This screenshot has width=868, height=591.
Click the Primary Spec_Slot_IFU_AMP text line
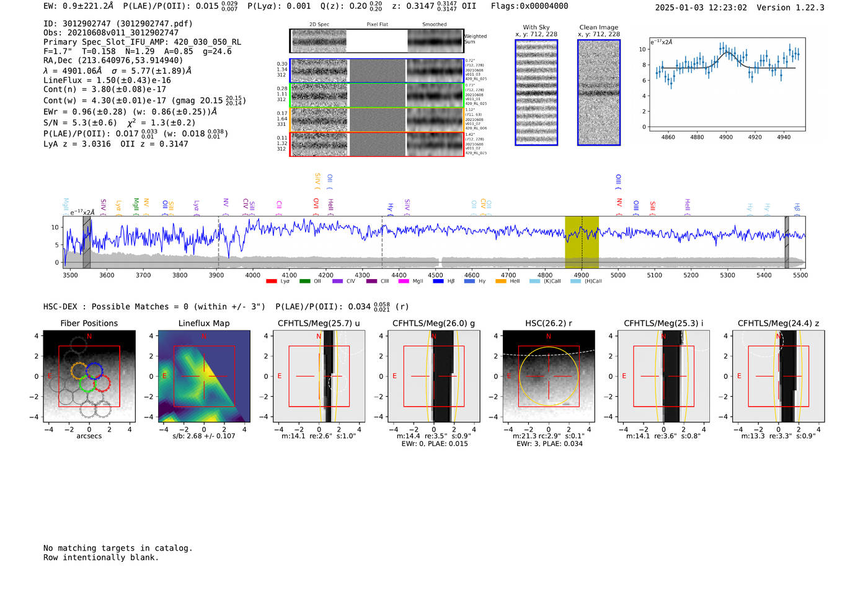[142, 42]
